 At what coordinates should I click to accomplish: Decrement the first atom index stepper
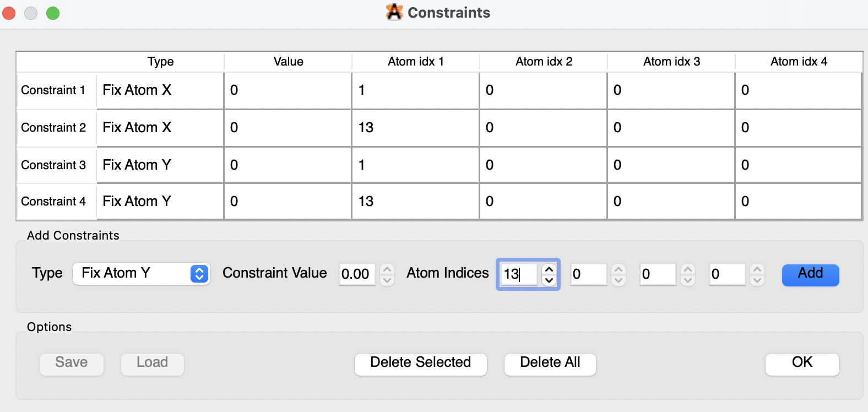click(x=549, y=280)
